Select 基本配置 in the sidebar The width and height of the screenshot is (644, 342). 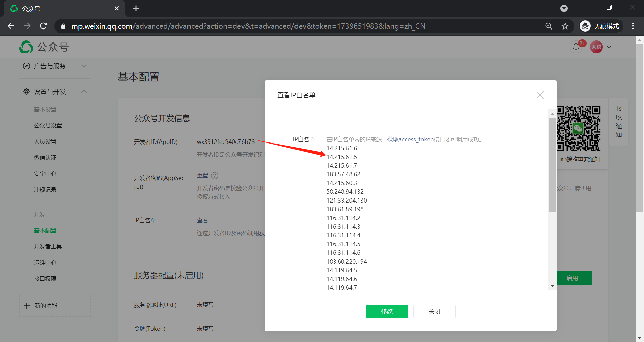click(x=45, y=230)
